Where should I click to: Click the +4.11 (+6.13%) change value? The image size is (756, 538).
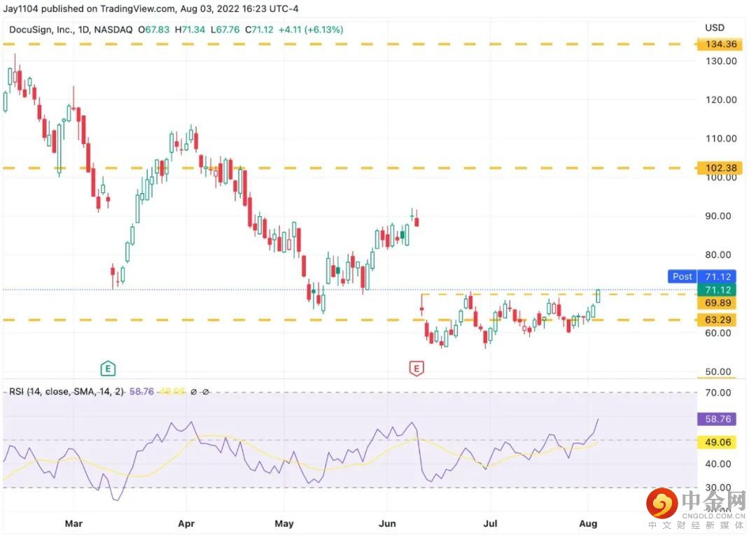pyautogui.click(x=311, y=30)
